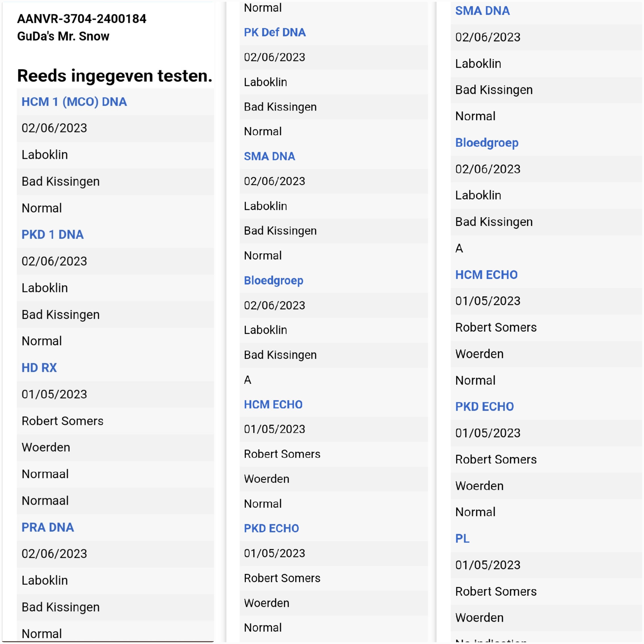Image resolution: width=644 pixels, height=644 pixels.
Task: Click the PKD 1 DNA test heading
Action: click(52, 235)
